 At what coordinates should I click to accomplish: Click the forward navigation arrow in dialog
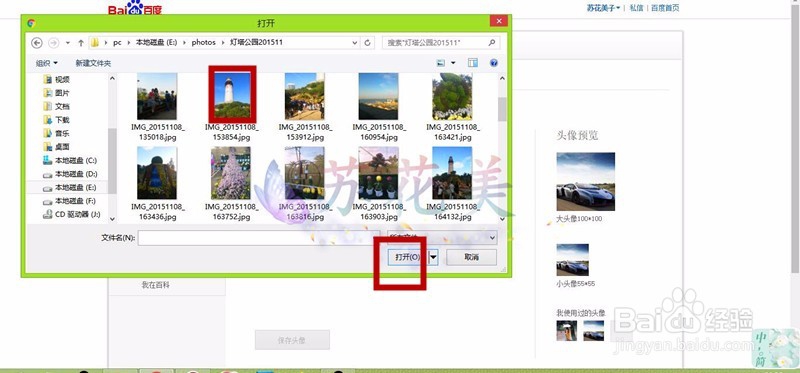[54, 43]
